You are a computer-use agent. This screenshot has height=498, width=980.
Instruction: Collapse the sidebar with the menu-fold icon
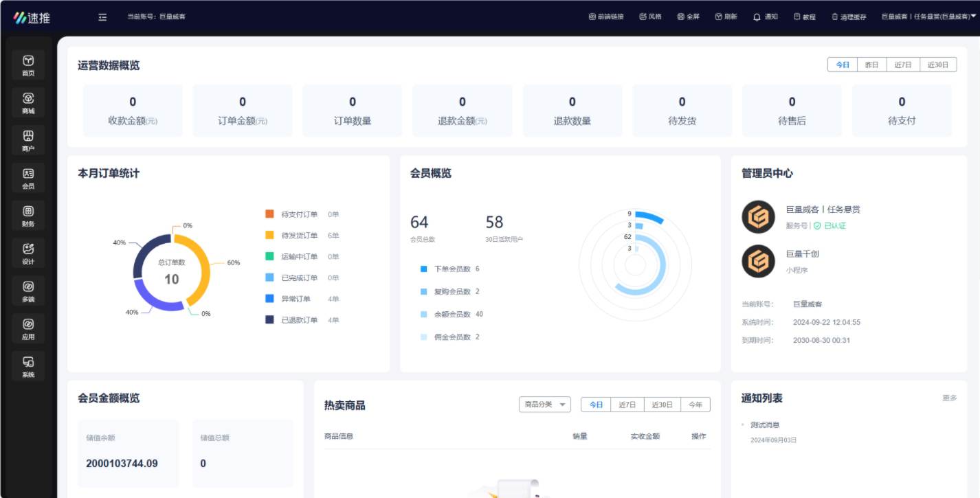click(102, 16)
